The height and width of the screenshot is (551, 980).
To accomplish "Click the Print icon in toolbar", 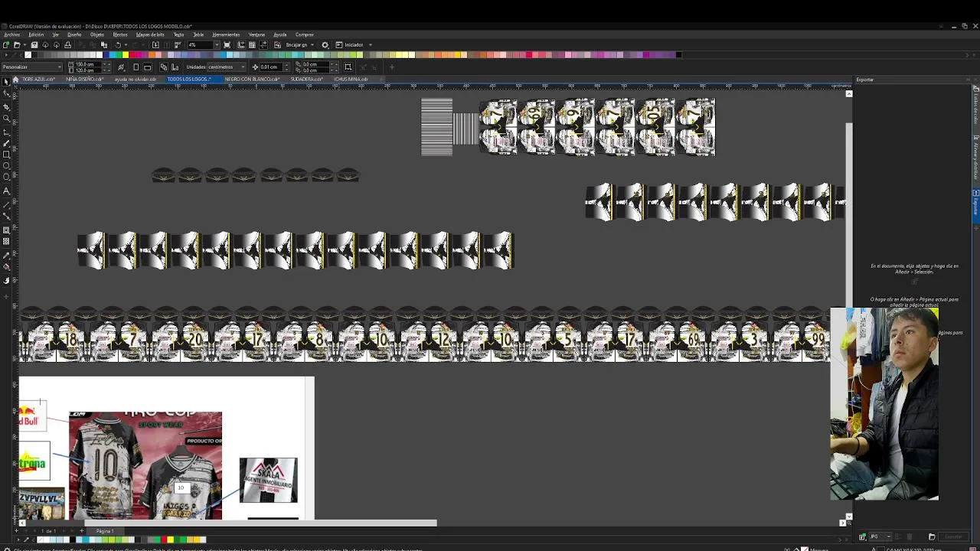I will tap(67, 44).
